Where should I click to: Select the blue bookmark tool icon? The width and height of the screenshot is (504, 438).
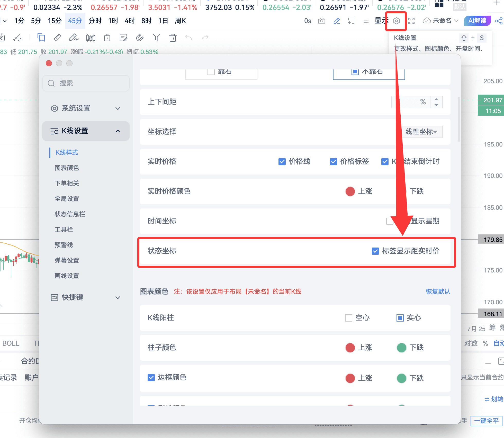[41, 38]
